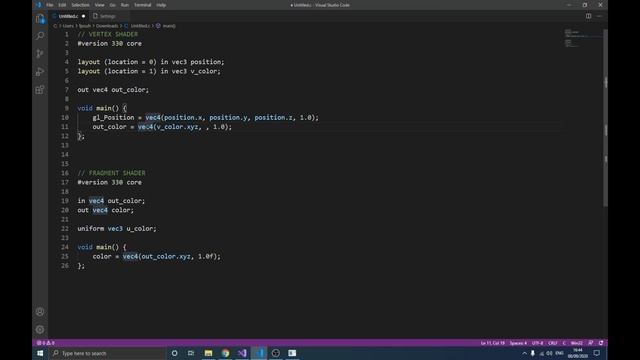Click the code minimap preview
Screen dimensions: 640x360
coord(582,39)
